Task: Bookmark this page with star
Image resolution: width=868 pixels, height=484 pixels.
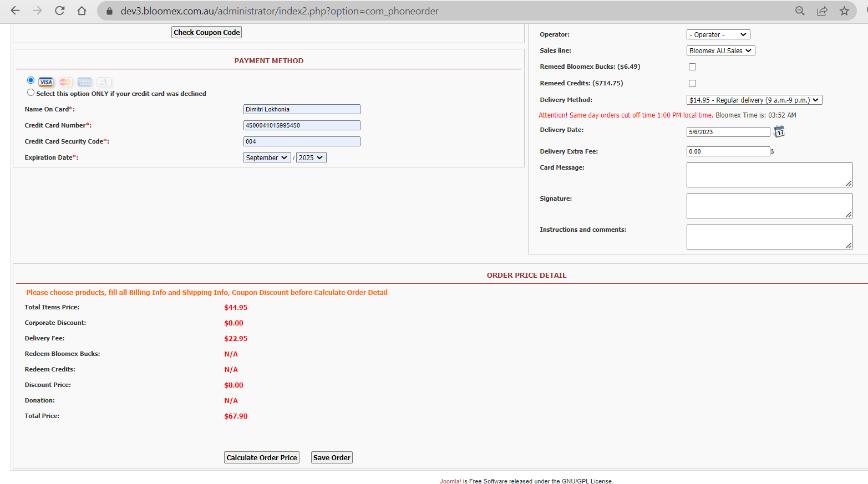Action: (844, 11)
